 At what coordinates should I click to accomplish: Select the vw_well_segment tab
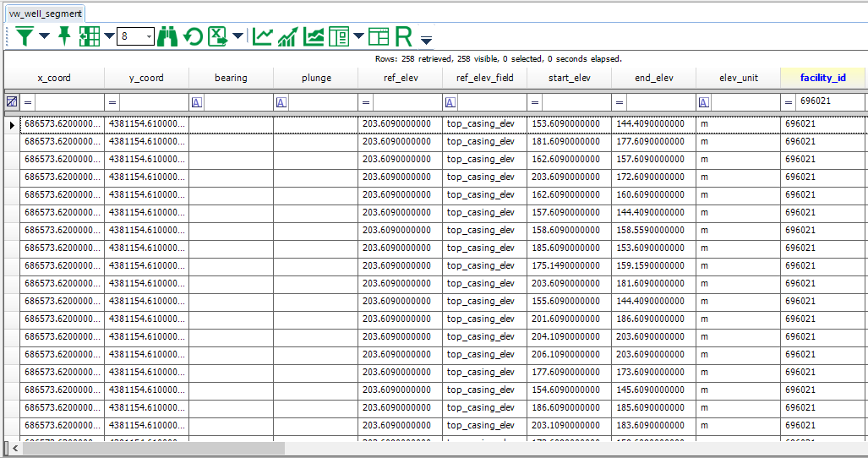45,14
